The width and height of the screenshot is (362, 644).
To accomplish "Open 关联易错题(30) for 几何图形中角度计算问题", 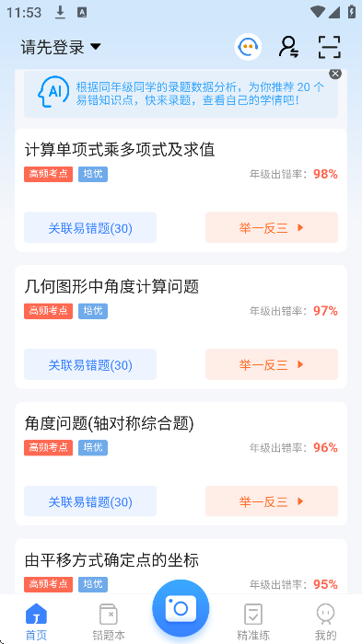I will click(90, 364).
